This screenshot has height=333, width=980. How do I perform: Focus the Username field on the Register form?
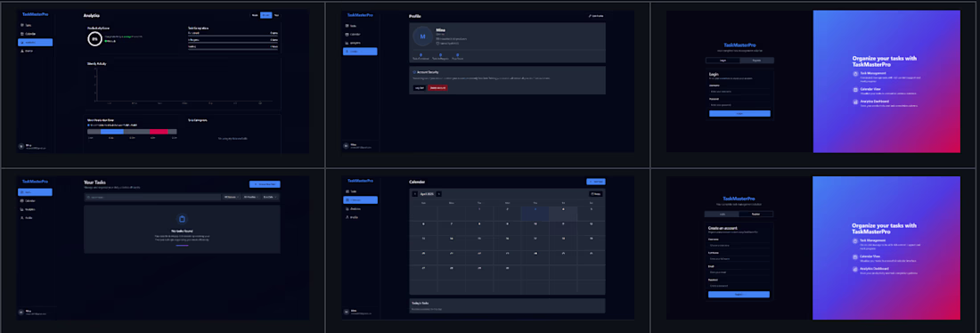(x=739, y=245)
